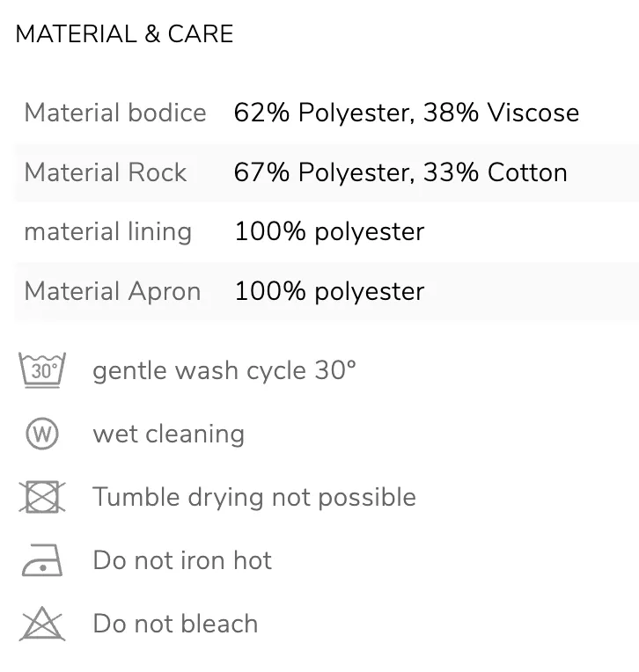The width and height of the screenshot is (639, 672).
Task: Click the Do not bleach text
Action: click(175, 624)
